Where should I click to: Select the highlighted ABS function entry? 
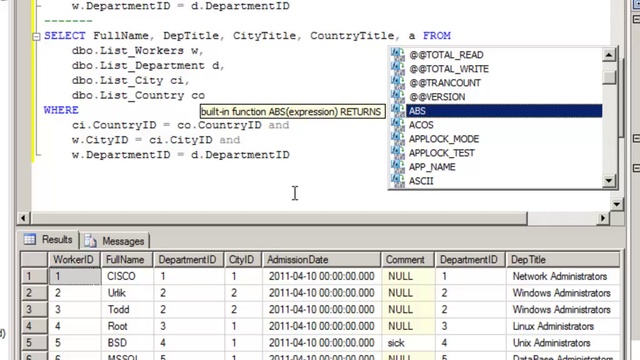pyautogui.click(x=504, y=111)
